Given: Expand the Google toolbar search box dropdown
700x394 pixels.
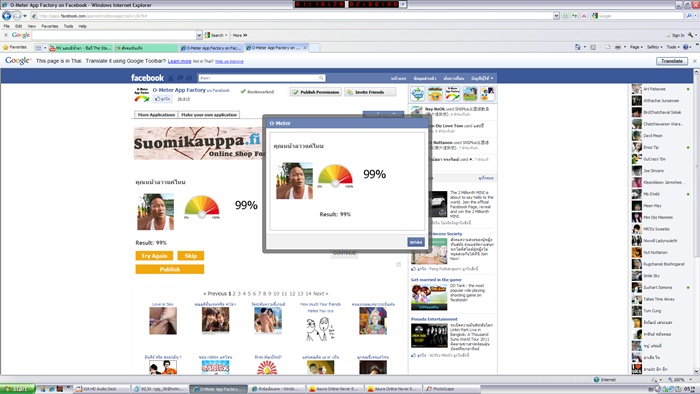Looking at the screenshot, I should (x=199, y=35).
